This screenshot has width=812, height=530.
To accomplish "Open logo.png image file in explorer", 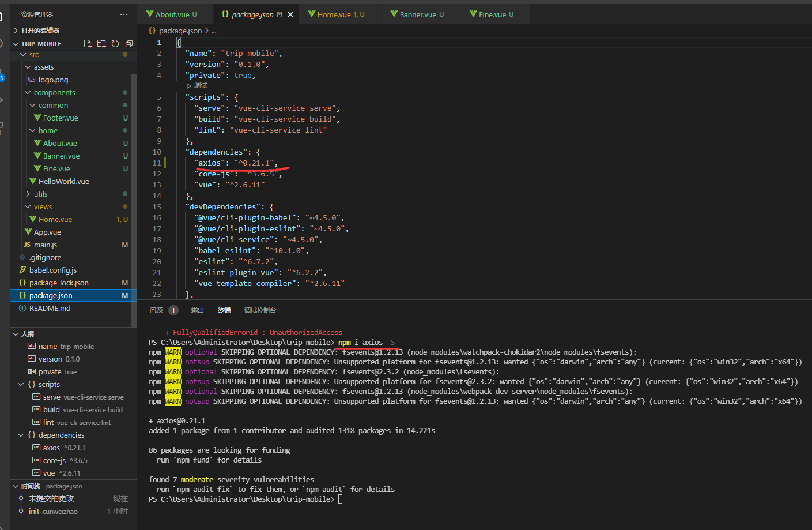I will (x=53, y=80).
